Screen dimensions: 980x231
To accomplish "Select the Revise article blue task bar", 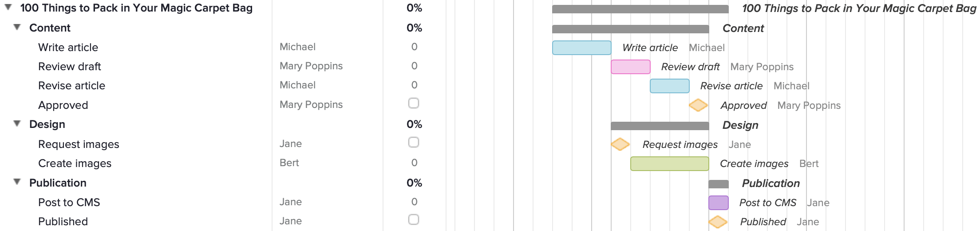I will coord(669,86).
